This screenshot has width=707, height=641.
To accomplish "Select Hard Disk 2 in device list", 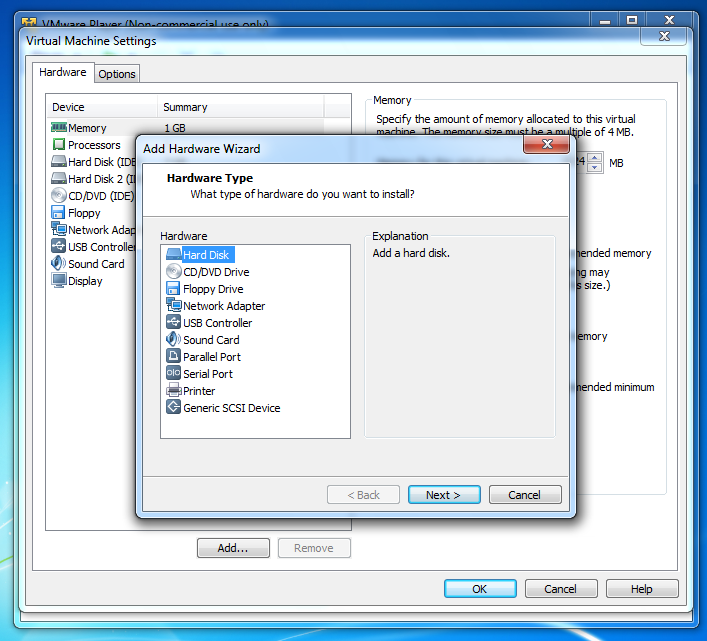I will [101, 179].
